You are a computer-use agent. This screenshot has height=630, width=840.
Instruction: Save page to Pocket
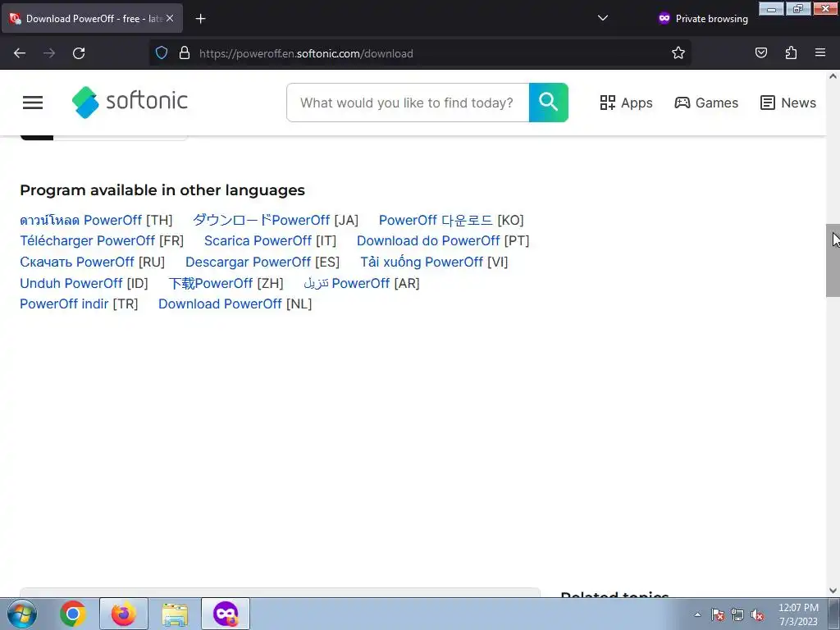click(760, 53)
